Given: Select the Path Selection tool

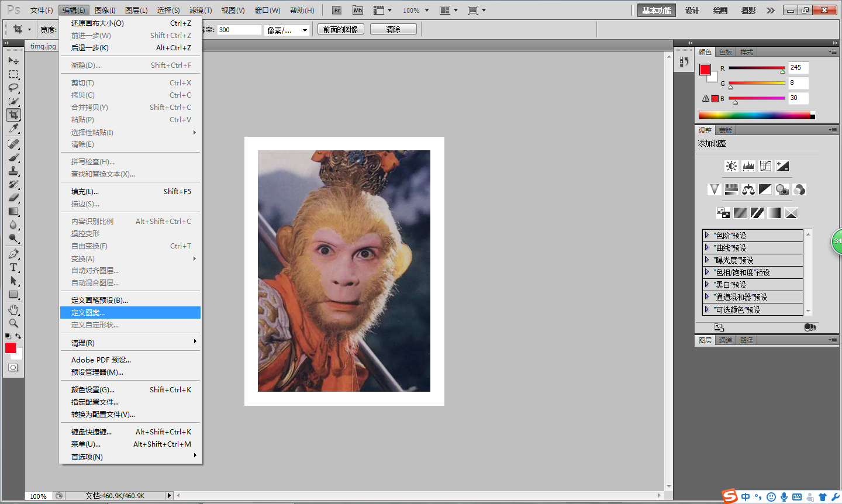Looking at the screenshot, I should 13,281.
